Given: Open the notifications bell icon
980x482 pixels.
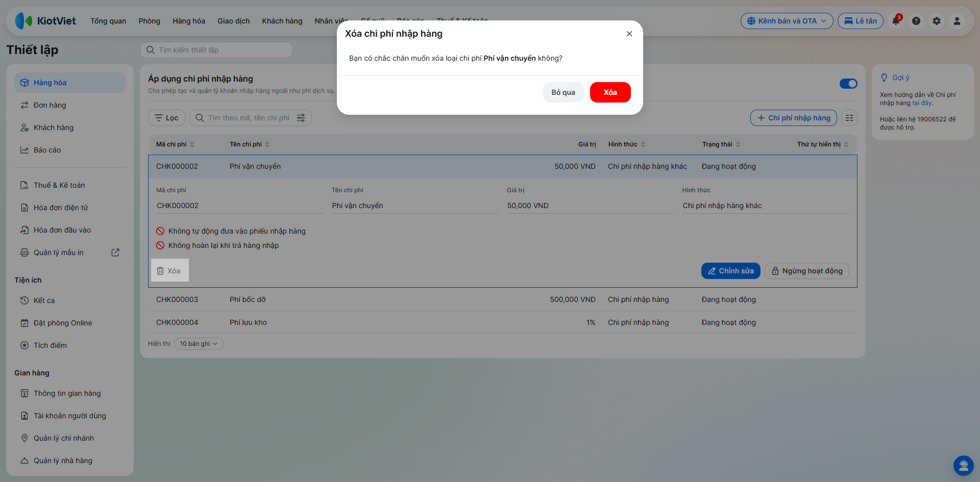Looking at the screenshot, I should pyautogui.click(x=896, y=21).
